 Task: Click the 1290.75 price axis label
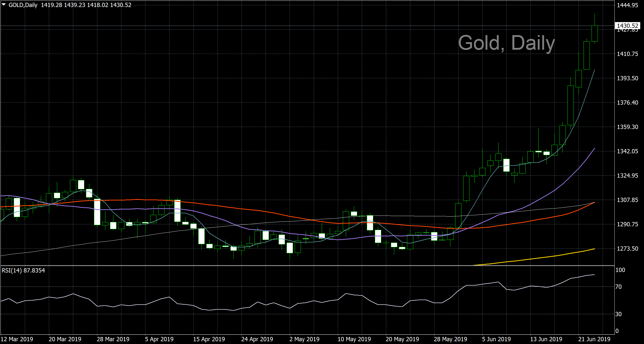(x=627, y=224)
